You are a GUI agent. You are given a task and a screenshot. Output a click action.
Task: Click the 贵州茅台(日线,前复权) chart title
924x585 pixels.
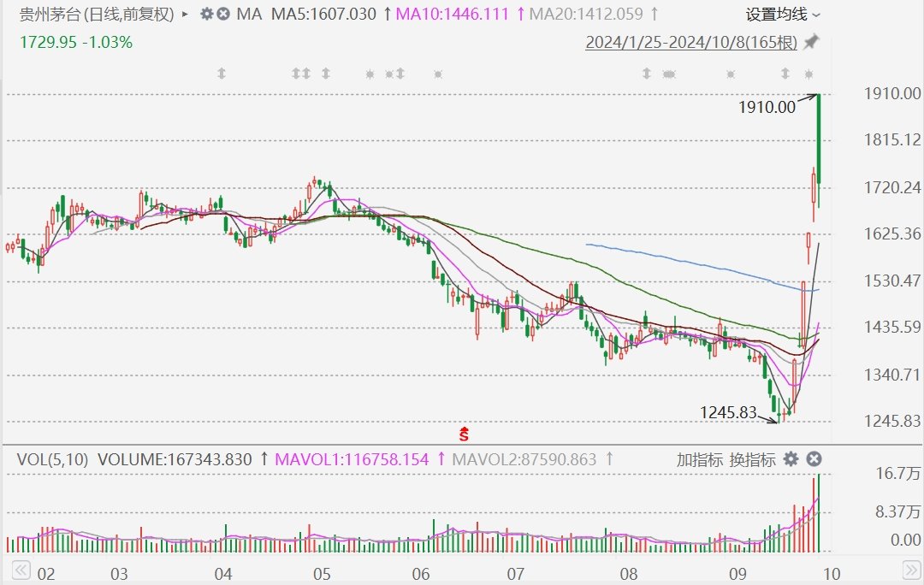[x=98, y=15]
